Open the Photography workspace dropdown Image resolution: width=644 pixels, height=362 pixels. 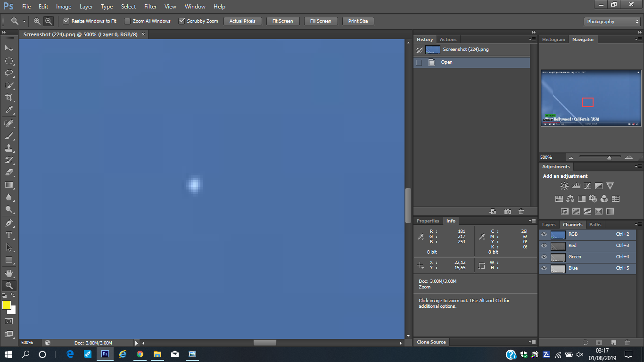coord(611,22)
